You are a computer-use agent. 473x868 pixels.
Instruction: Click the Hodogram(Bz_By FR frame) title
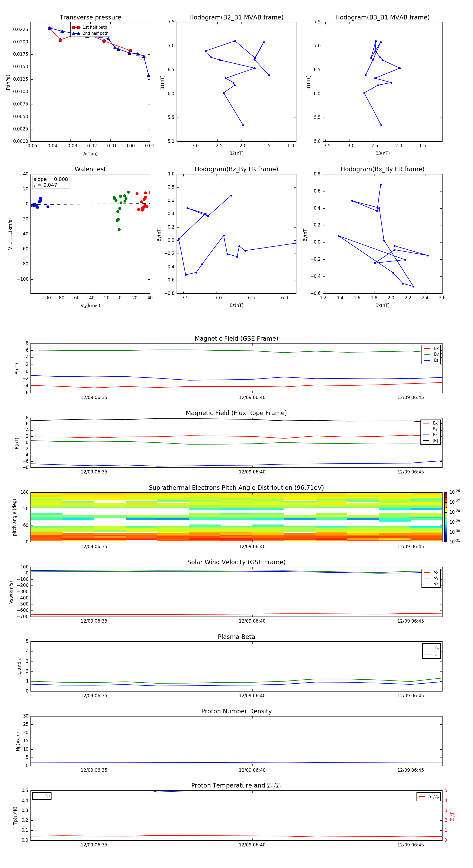(236, 169)
